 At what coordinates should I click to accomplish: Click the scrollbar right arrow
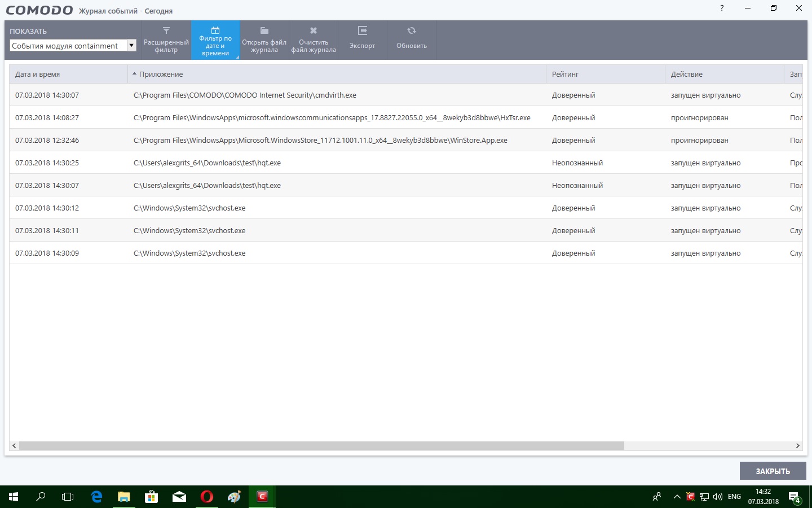point(797,445)
